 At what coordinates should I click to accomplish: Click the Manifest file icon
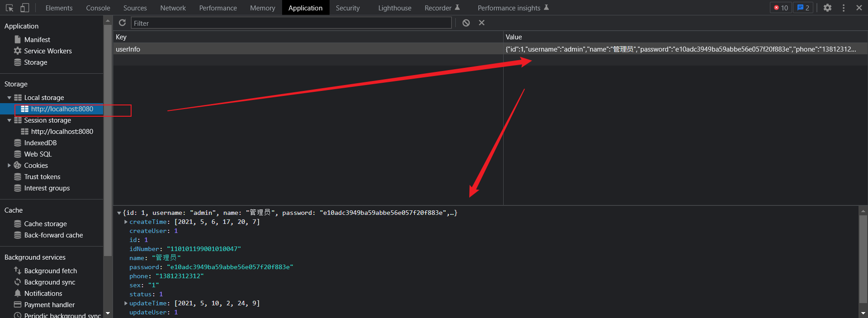[18, 39]
